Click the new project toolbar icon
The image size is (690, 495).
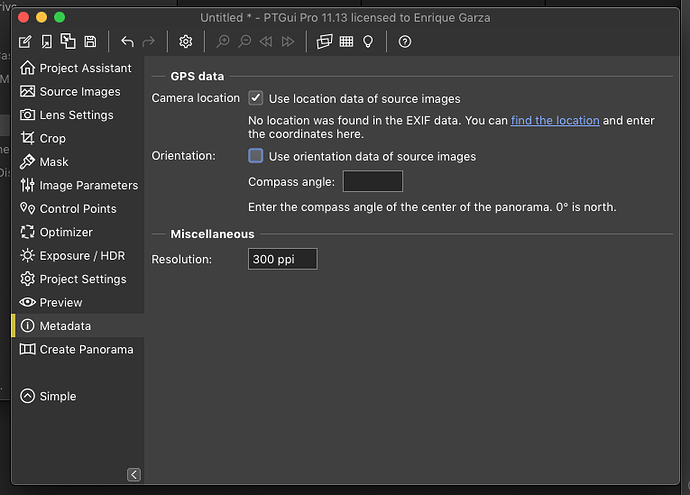[25, 41]
